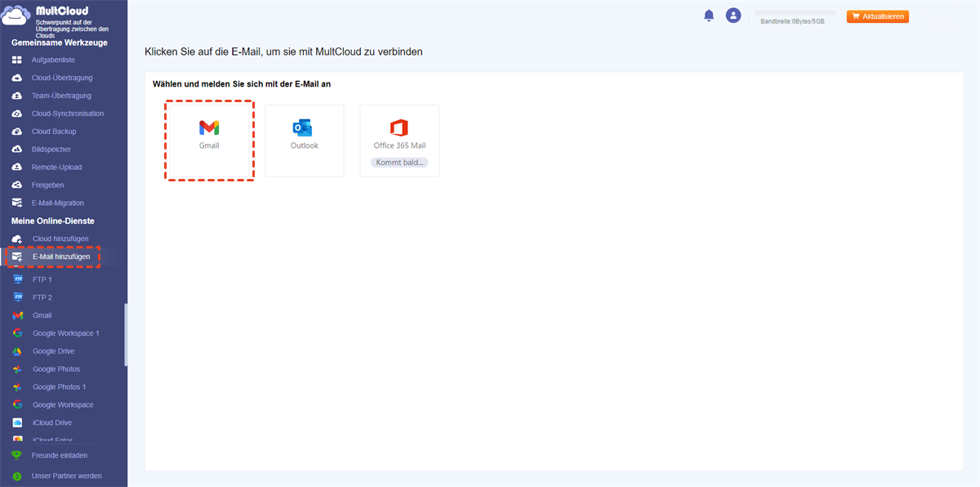Click the Kommt bald badge
Image resolution: width=980 pixels, height=487 pixels.
pos(399,163)
